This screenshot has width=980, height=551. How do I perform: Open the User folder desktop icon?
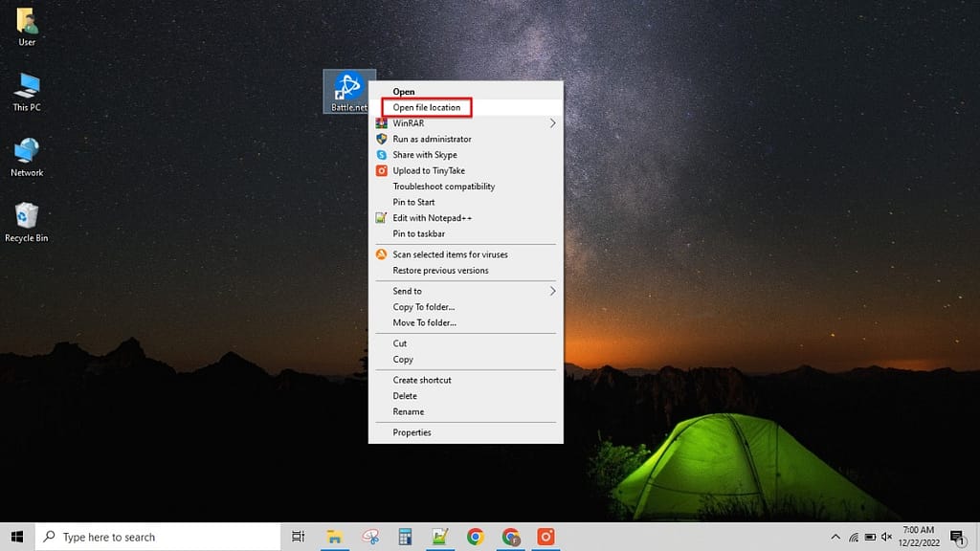click(27, 27)
